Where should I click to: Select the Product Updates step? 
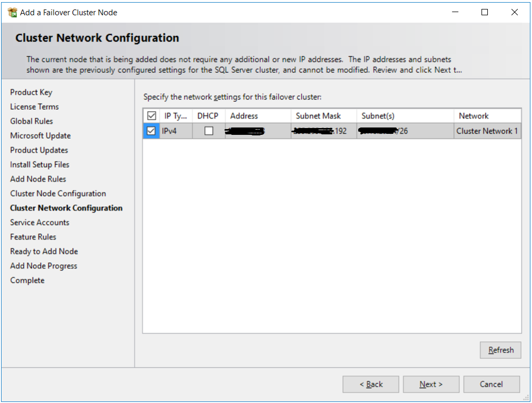pos(39,150)
